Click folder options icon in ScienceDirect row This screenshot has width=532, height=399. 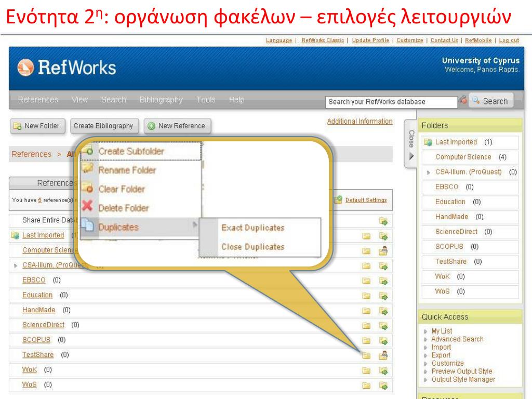[x=366, y=326]
